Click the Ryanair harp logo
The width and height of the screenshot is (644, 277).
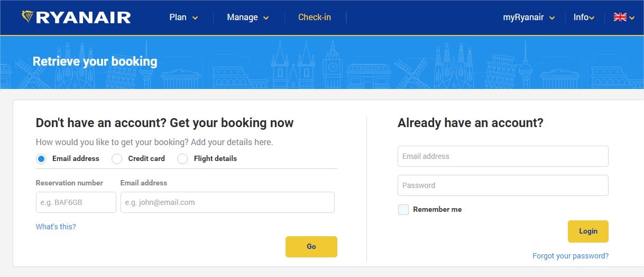tap(27, 17)
